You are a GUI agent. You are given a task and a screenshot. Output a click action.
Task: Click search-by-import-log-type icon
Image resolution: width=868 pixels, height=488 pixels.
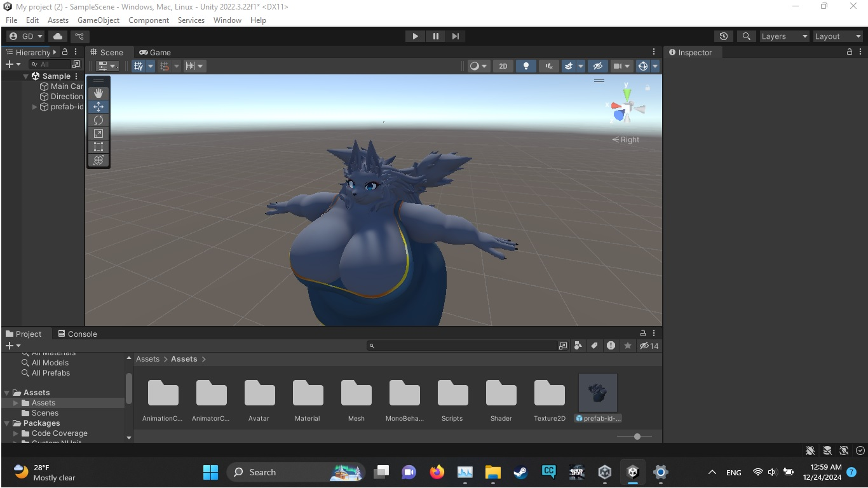(x=611, y=346)
